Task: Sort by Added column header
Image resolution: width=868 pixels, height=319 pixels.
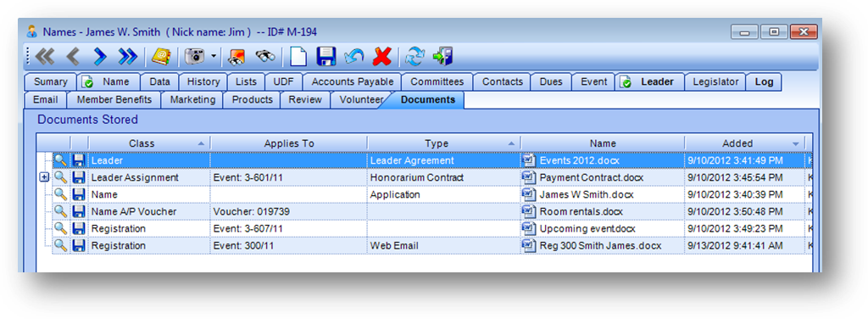Action: 744,143
